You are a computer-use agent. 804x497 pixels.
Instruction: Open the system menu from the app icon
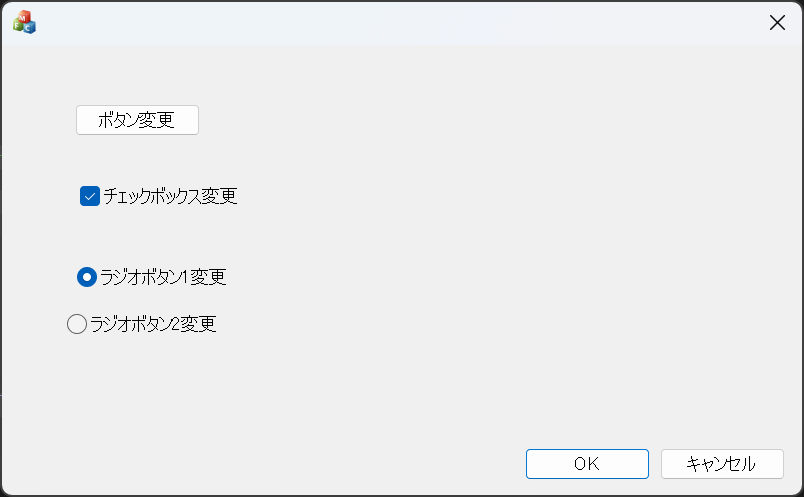tap(24, 22)
